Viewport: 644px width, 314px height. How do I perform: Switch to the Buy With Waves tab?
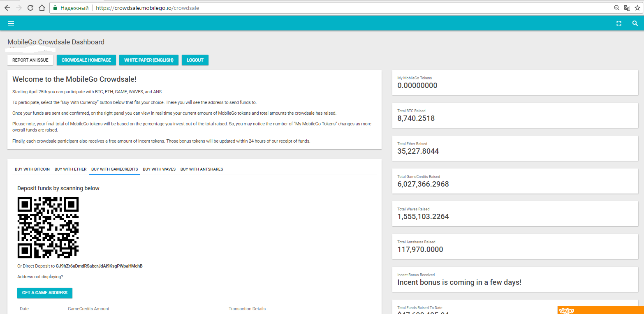pyautogui.click(x=159, y=169)
